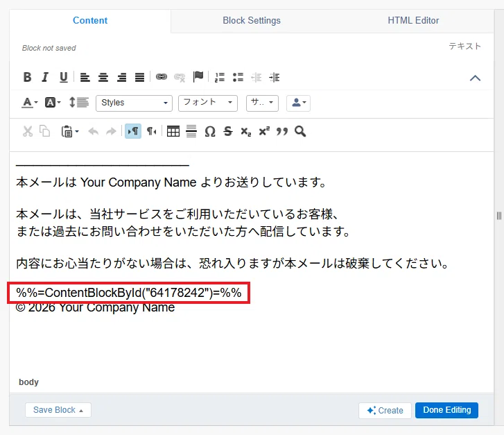
Task: Insert numbered list
Action: click(x=220, y=77)
